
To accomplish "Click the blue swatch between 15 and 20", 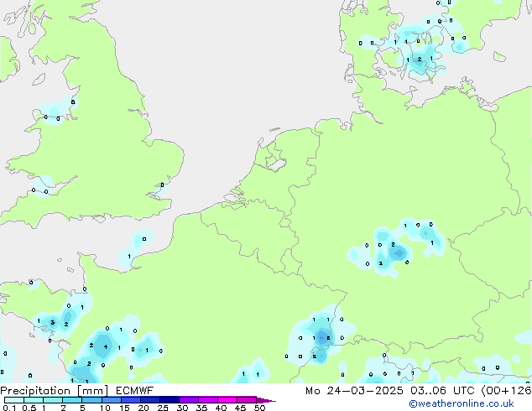I will [130, 400].
